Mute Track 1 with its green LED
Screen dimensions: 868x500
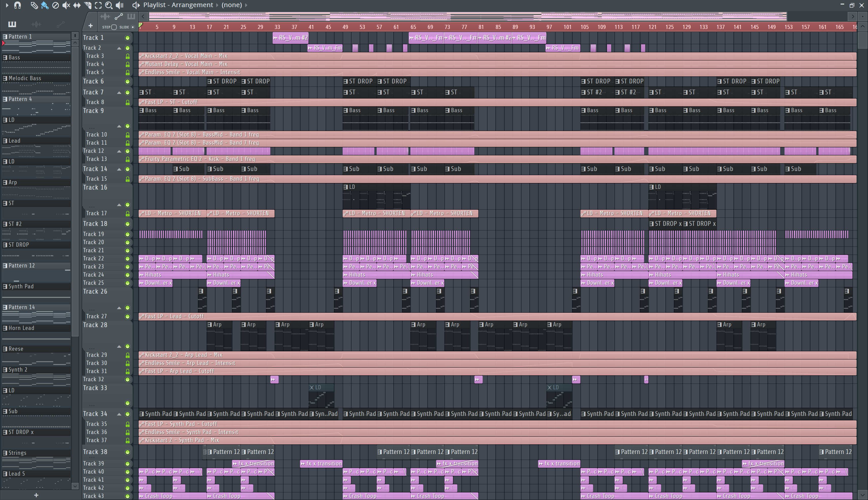click(127, 38)
